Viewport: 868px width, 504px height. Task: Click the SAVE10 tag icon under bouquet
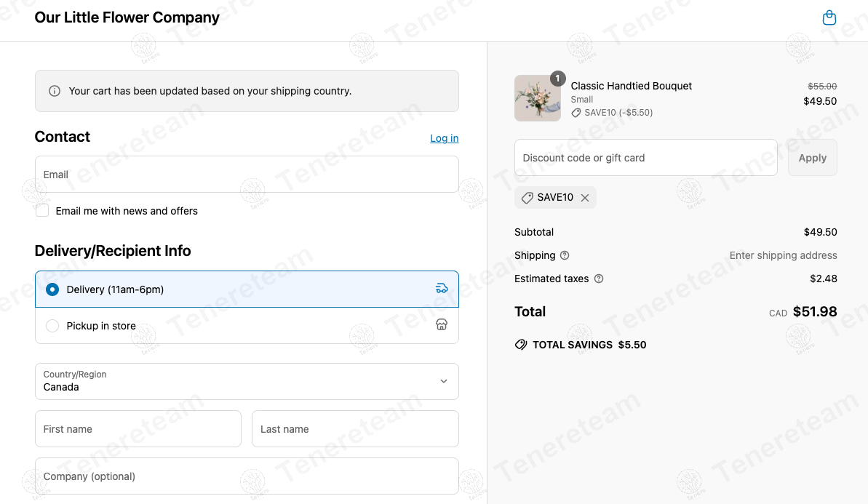576,113
